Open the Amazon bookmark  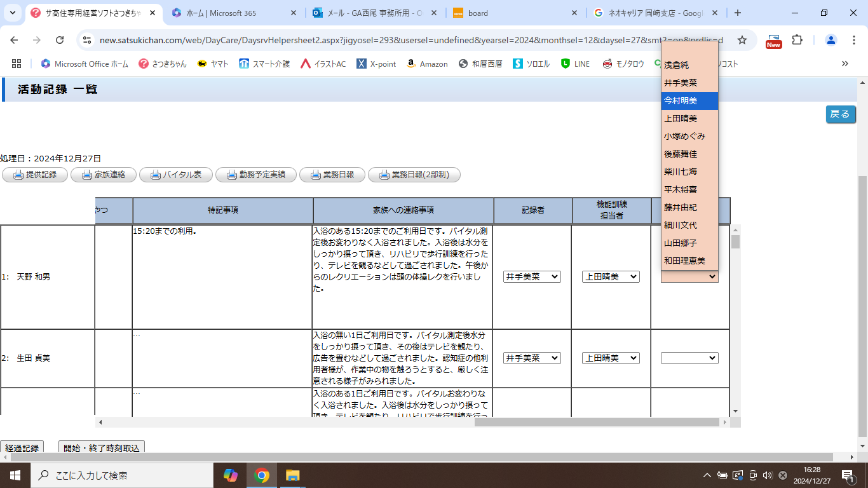tap(426, 64)
